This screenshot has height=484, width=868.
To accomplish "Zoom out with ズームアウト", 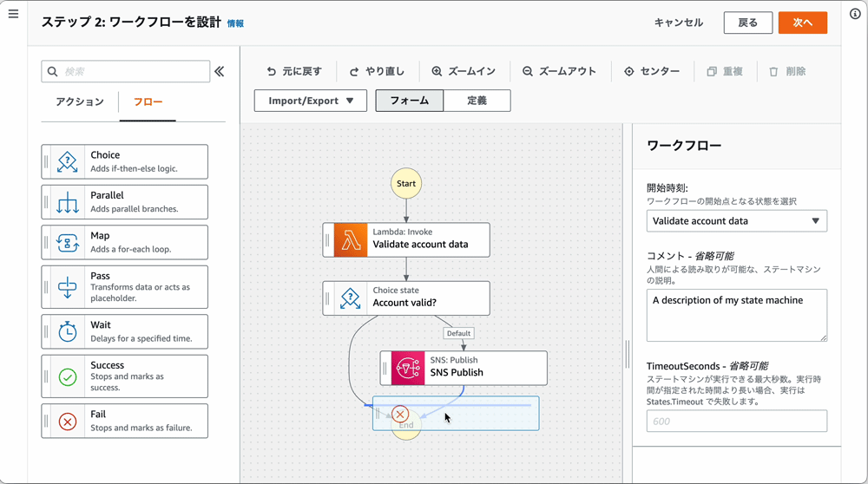I will click(560, 71).
